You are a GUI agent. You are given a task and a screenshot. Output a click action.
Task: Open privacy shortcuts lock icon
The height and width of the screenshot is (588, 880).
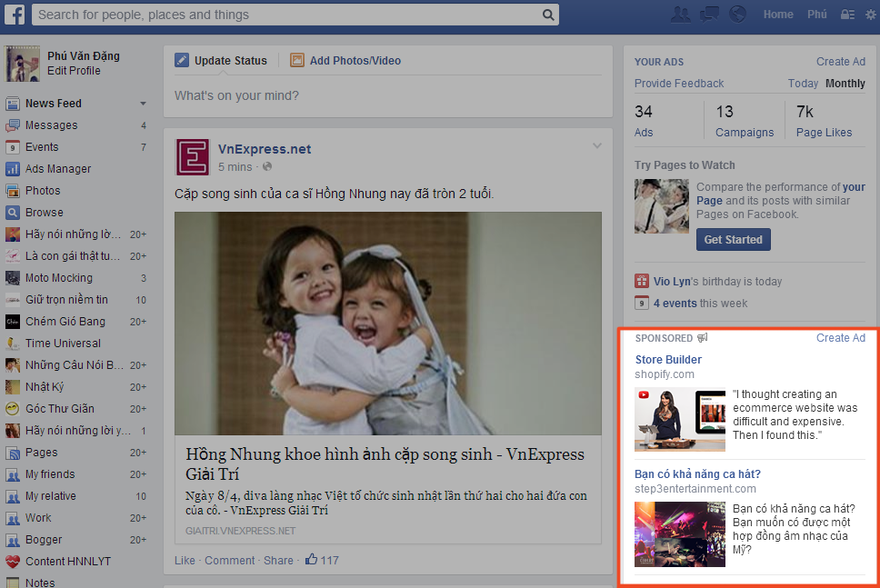click(847, 15)
